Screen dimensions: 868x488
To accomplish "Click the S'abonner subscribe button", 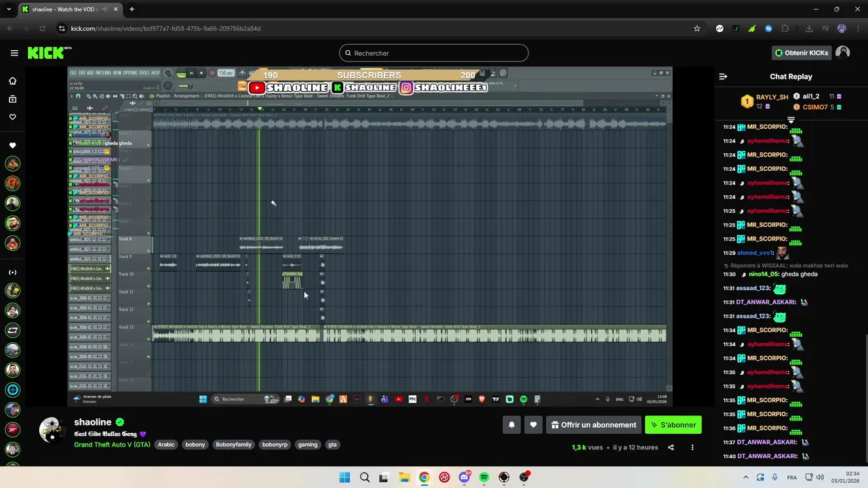I will (x=673, y=425).
